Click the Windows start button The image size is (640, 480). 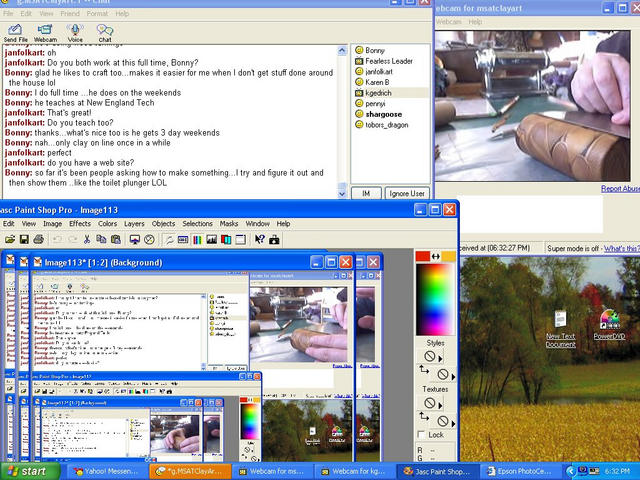30,471
